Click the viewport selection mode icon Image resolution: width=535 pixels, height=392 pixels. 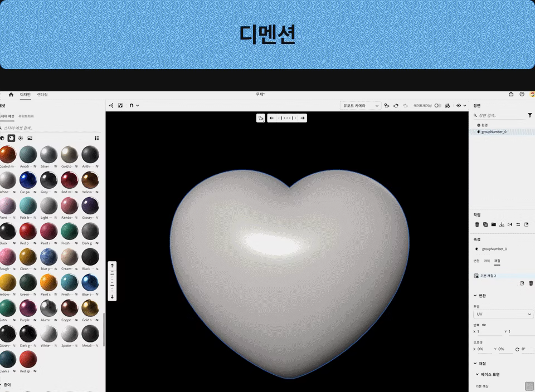[x=261, y=118]
